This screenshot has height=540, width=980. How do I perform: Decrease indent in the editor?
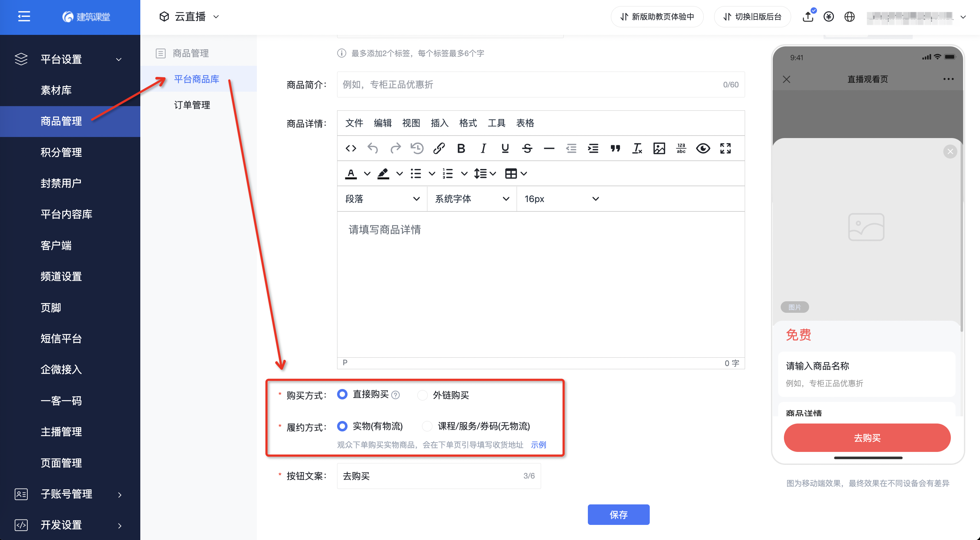pos(571,148)
